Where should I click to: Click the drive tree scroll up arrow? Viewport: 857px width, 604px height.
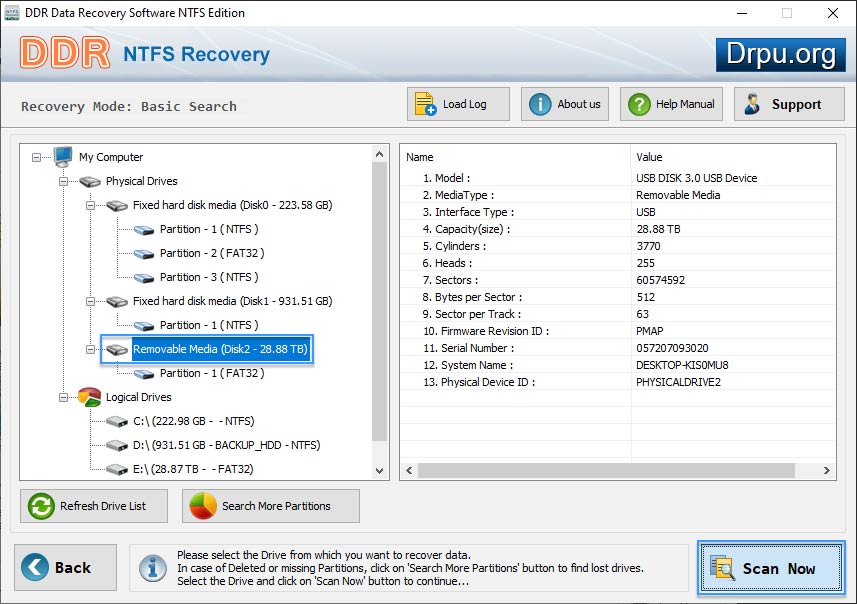380,155
